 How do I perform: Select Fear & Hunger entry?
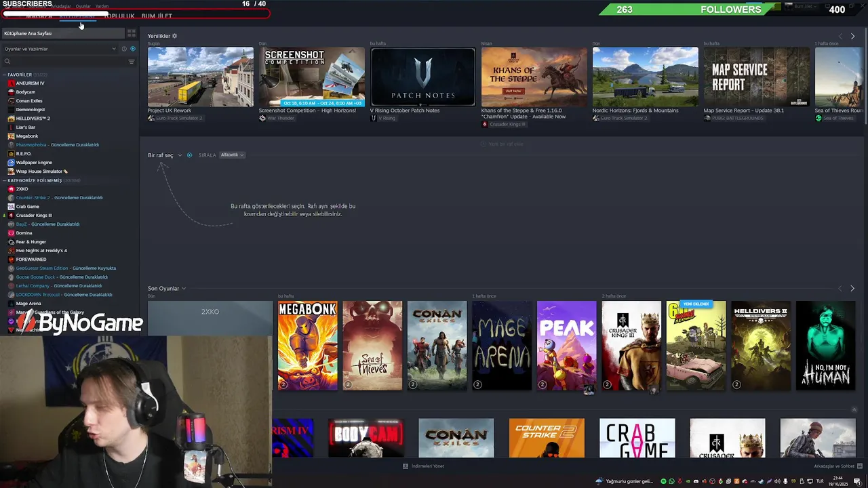31,242
